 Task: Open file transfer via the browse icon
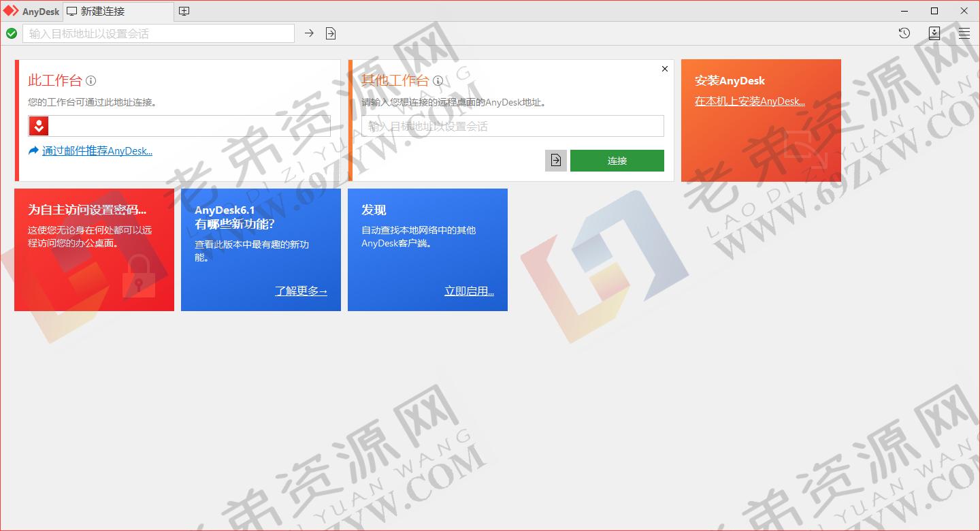330,33
